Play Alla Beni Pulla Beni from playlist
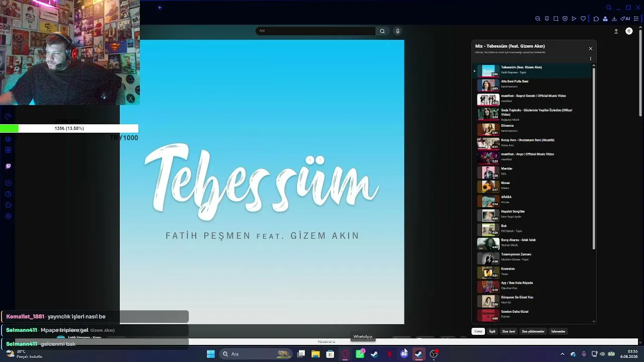Screen dimensions: 644x362 (x=532, y=84)
